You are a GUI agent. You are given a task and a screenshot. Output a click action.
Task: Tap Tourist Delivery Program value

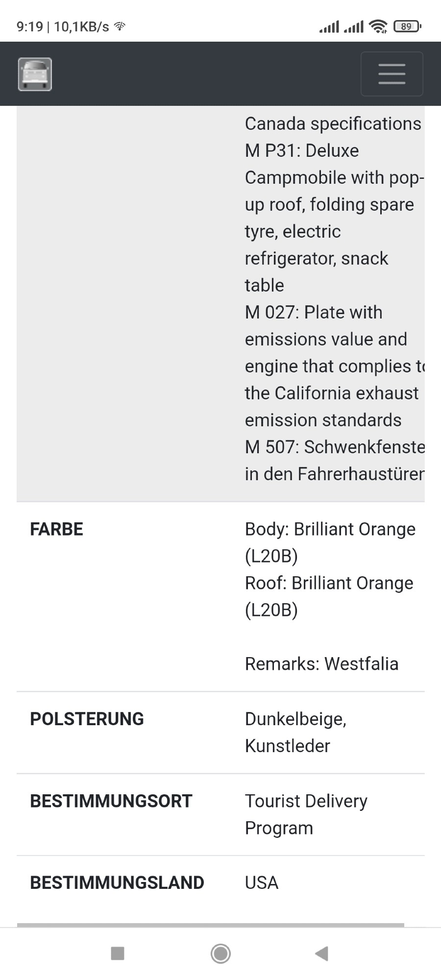click(306, 814)
